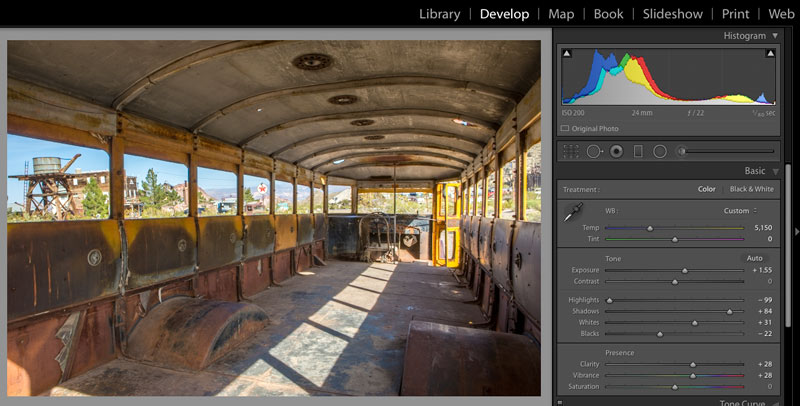This screenshot has height=406, width=800.
Task: Open the Book module
Action: (608, 14)
